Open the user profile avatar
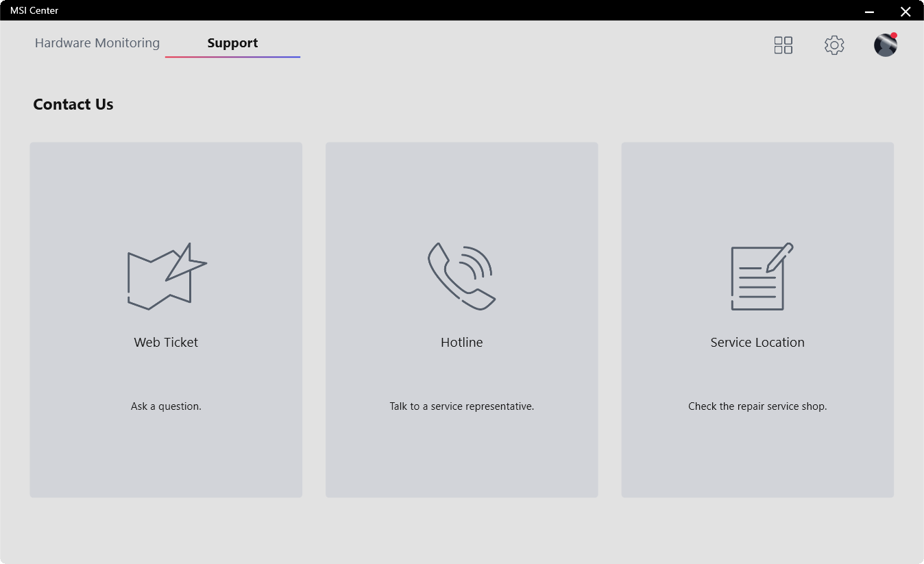 886,45
